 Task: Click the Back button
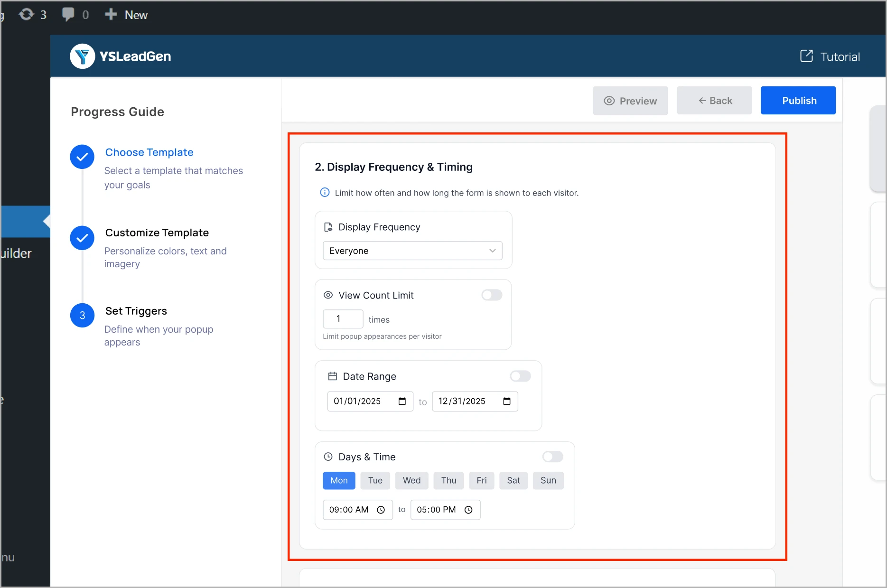(714, 101)
